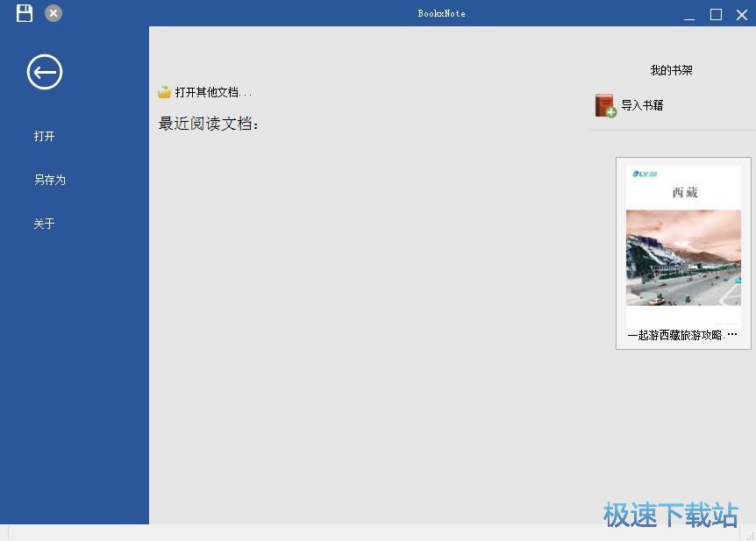Click the gray circular X icon beside save

point(53,13)
